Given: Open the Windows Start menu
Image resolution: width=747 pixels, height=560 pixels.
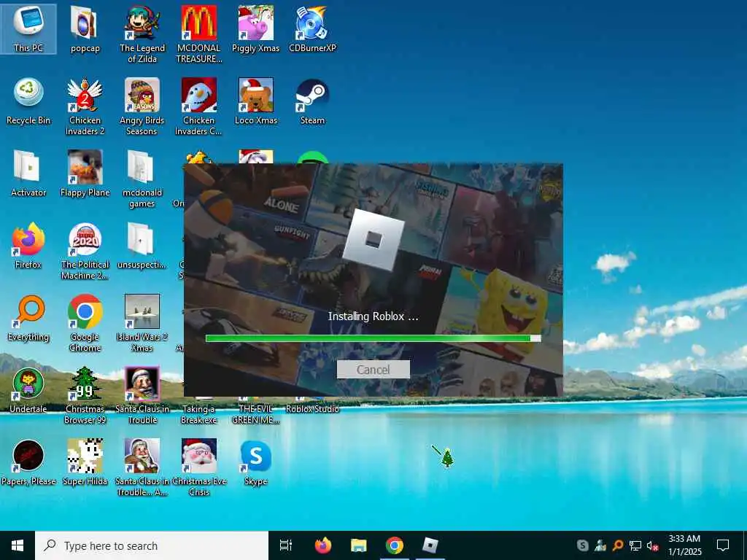Looking at the screenshot, I should [18, 545].
